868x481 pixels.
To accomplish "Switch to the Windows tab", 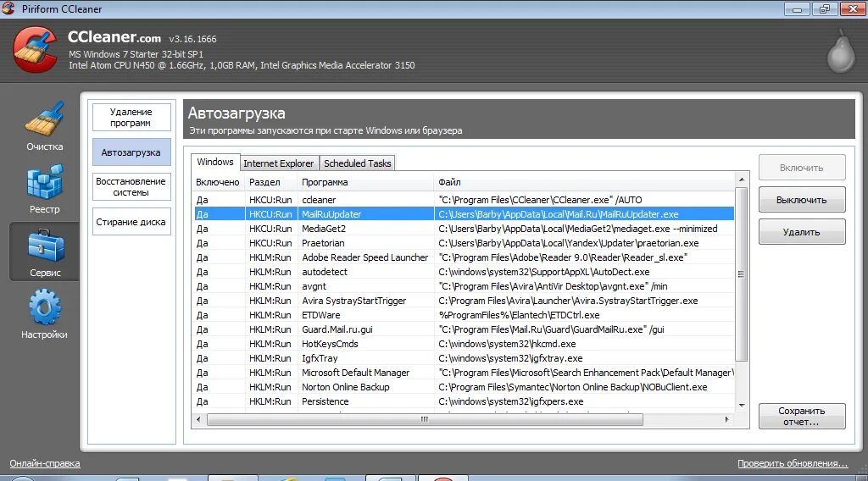I will click(215, 162).
